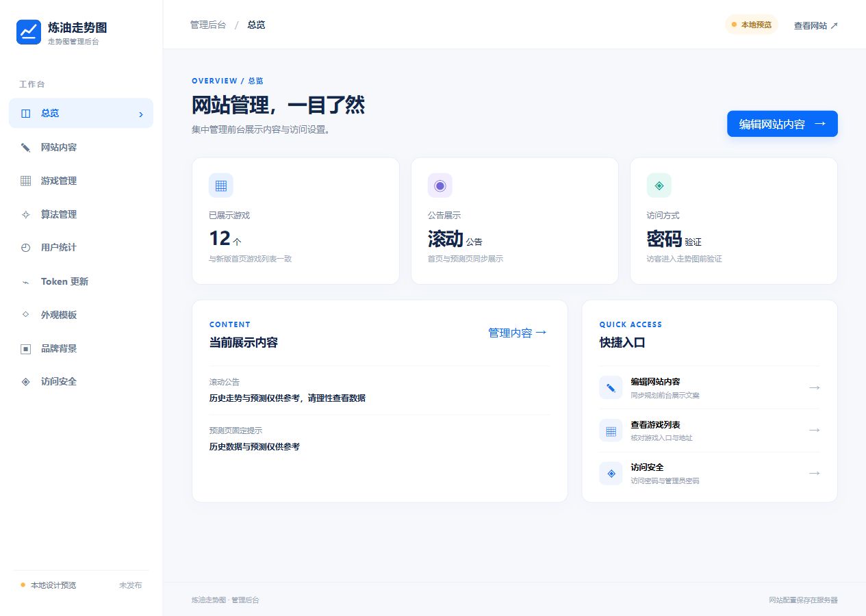The image size is (866, 616).
Task: Click the square icon beside 品牌背景
Action: click(x=26, y=348)
